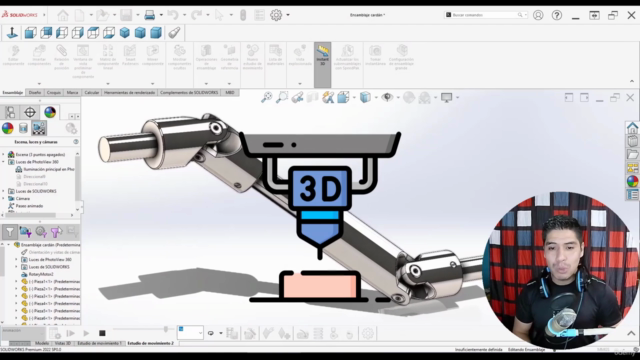
Task: Click Lista de materiales ribbon icon
Action: [276, 55]
